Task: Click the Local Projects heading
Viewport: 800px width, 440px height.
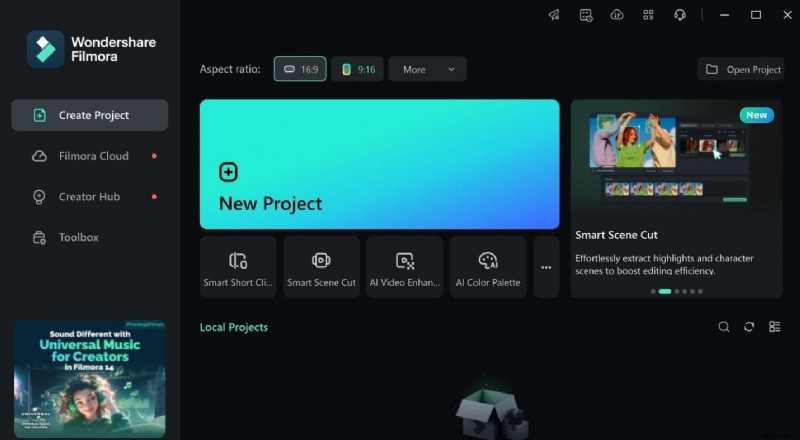Action: [x=234, y=327]
